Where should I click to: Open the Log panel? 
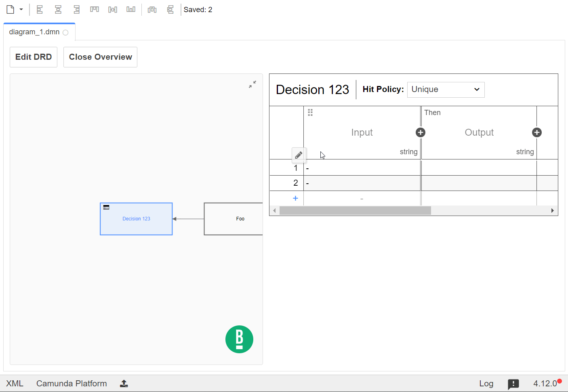pyautogui.click(x=486, y=383)
